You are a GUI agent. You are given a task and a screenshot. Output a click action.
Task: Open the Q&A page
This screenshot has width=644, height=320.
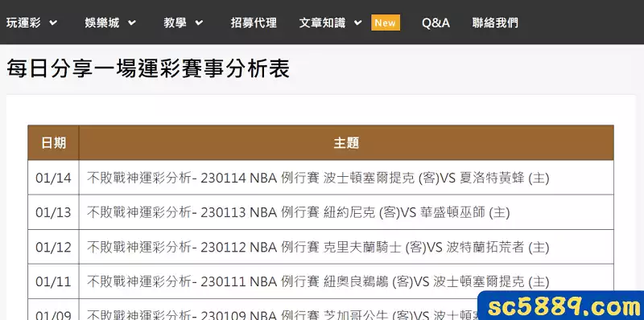(x=436, y=23)
